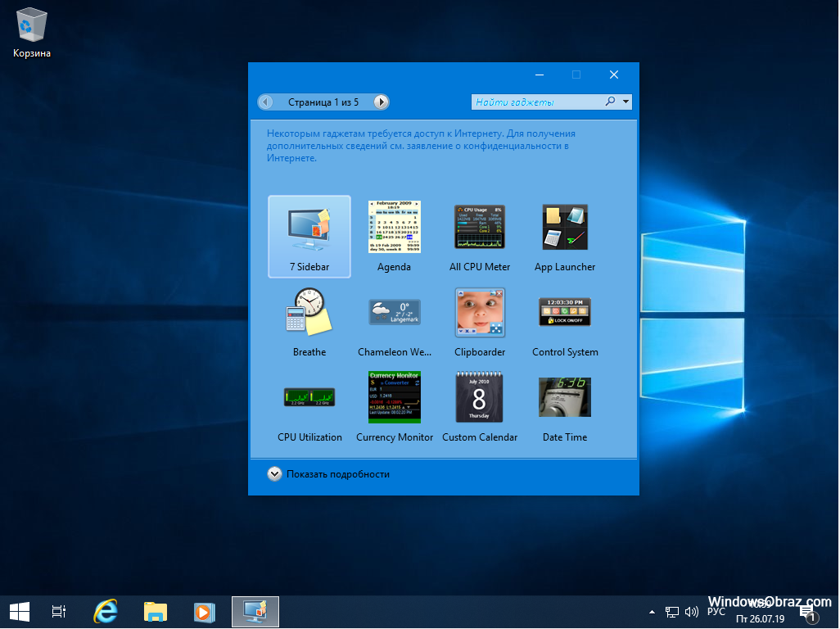Expand Показать подробности details section
840x629 pixels.
274,474
